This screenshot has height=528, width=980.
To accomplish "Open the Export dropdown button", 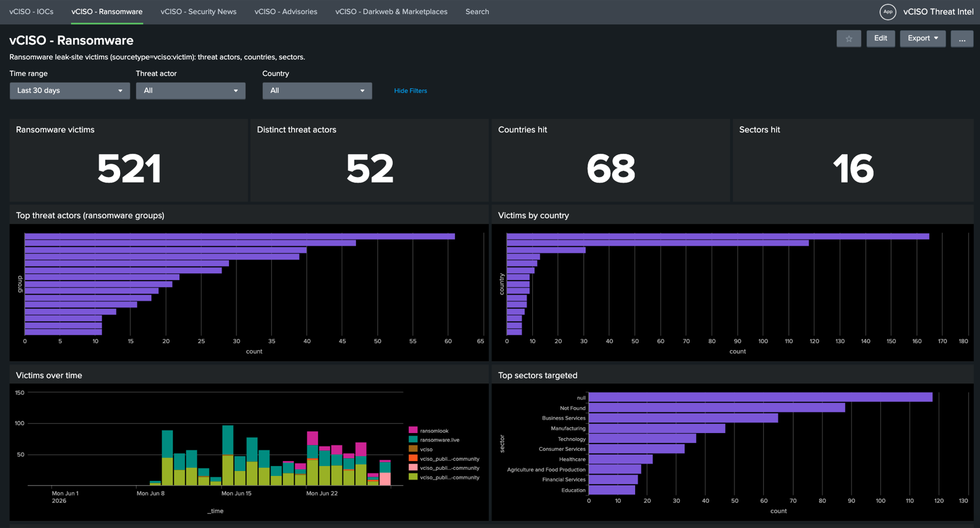I will (x=923, y=39).
